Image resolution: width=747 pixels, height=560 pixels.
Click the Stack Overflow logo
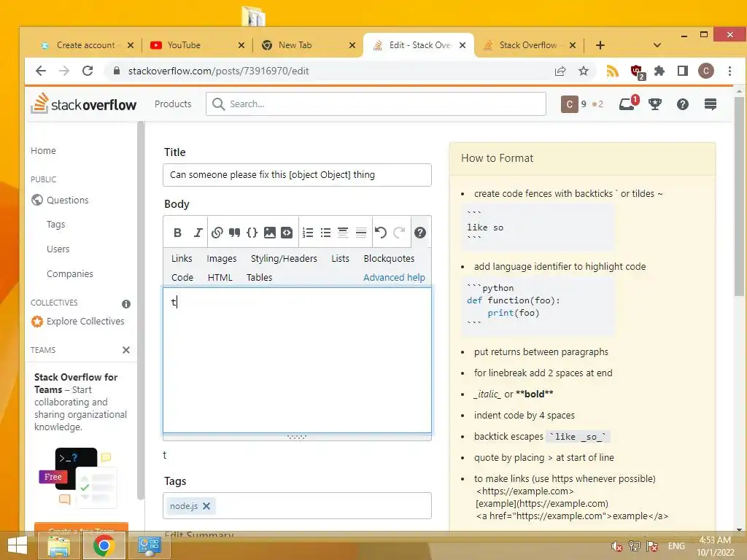[x=84, y=104]
